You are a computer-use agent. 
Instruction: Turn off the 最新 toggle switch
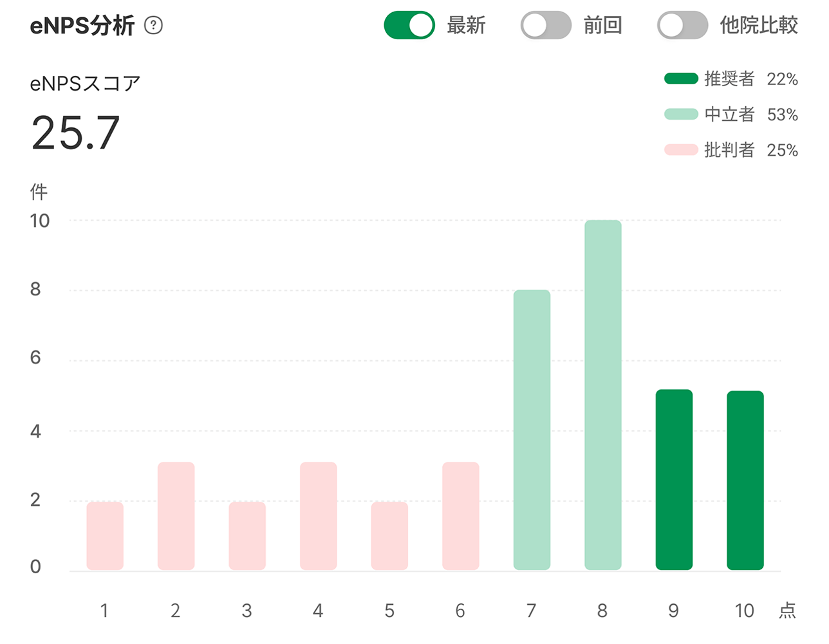pyautogui.click(x=409, y=26)
